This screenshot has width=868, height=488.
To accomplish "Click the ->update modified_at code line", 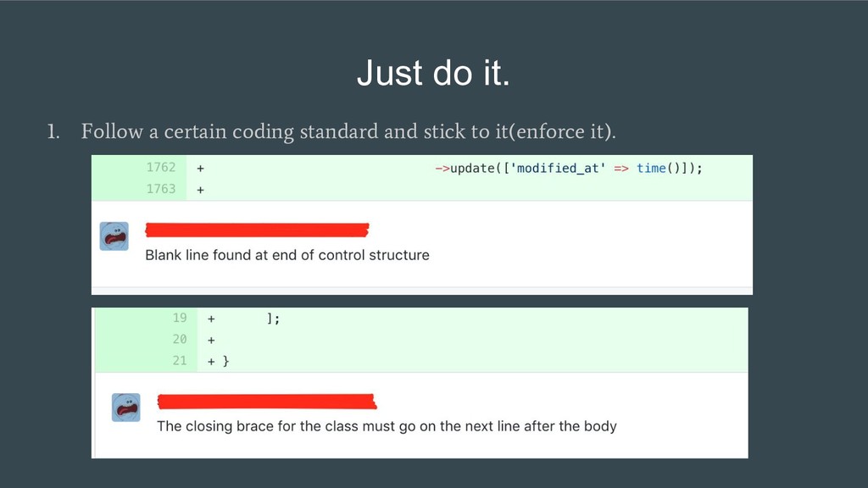I will coord(569,169).
